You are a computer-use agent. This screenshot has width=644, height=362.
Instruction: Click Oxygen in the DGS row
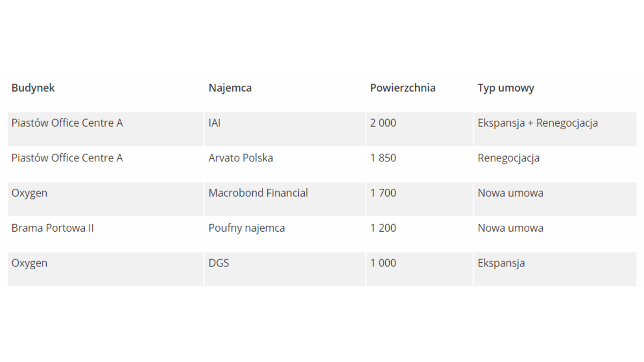coord(30,263)
